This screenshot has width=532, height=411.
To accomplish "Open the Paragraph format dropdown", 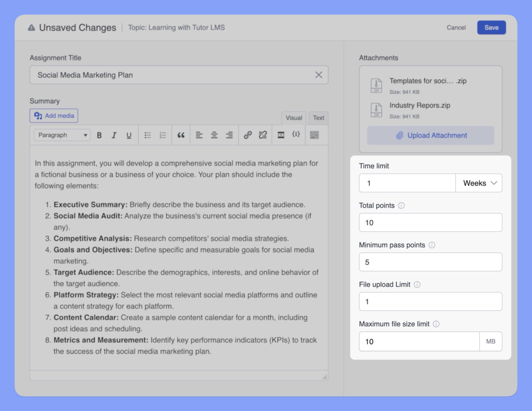I will point(62,135).
